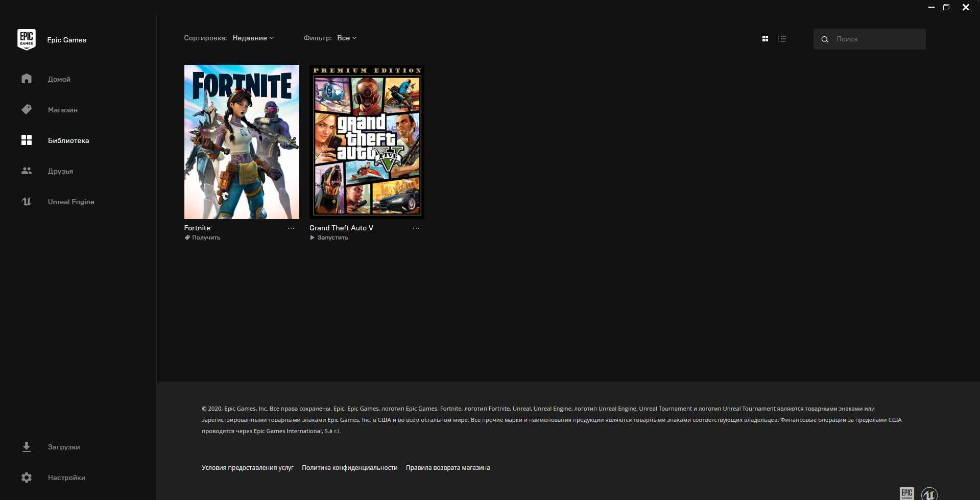Click Получить under Fortnite

tap(206, 237)
